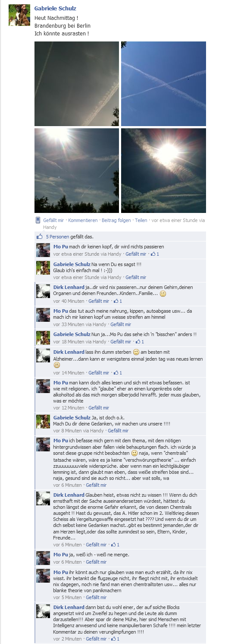This screenshot has height=644, width=225.
Task: Open the bottom-left cloudy sun photo
Action: click(x=77, y=171)
